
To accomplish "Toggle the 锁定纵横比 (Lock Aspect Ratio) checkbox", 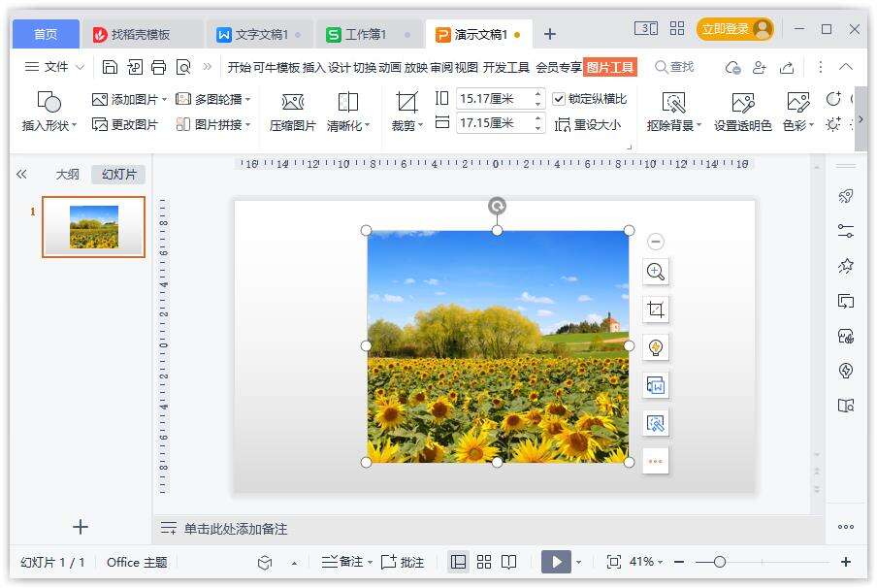I will pyautogui.click(x=559, y=98).
